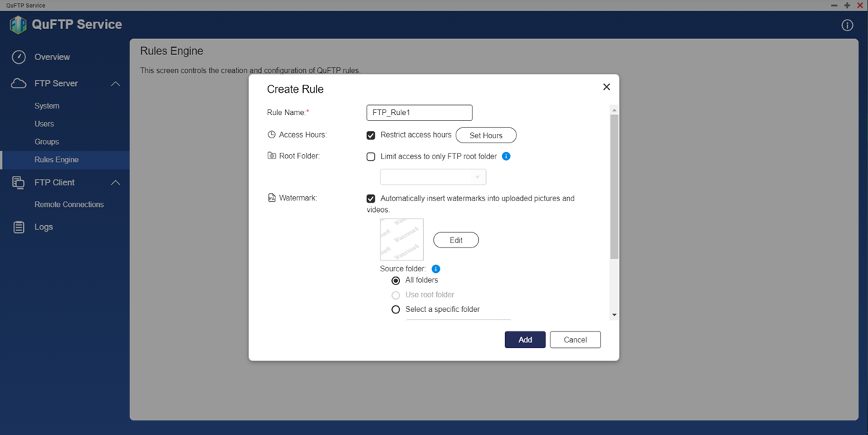868x435 pixels.
Task: Open Remote Connections in the sidebar
Action: [x=69, y=205]
